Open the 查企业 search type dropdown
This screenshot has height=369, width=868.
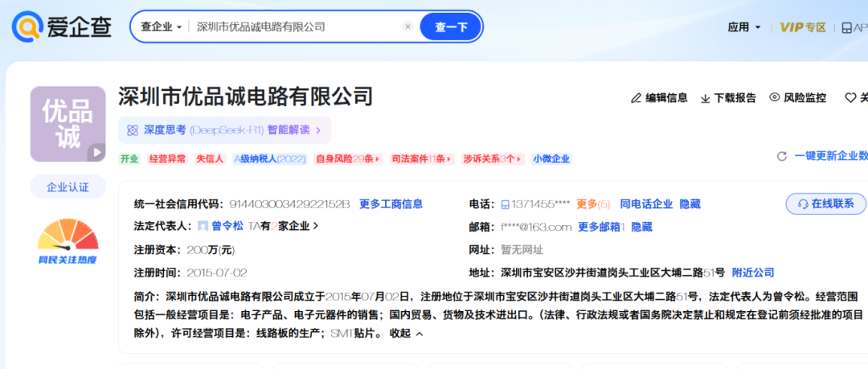tap(162, 27)
